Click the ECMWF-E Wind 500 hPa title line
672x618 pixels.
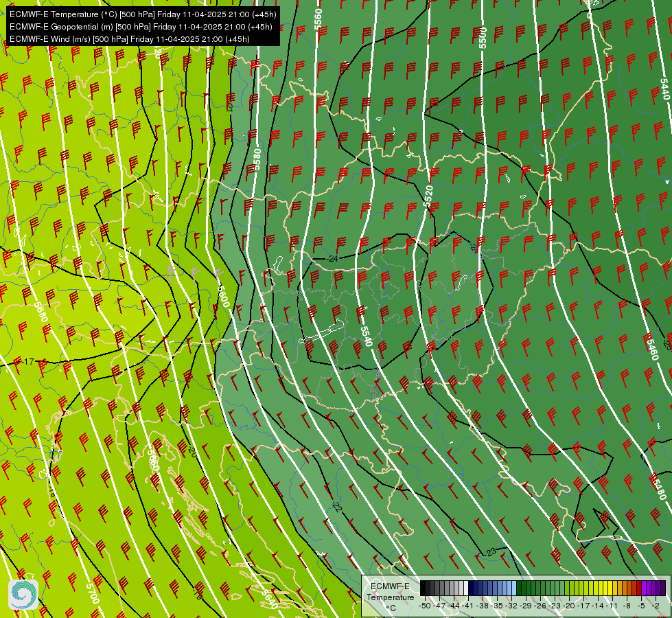pyautogui.click(x=130, y=39)
